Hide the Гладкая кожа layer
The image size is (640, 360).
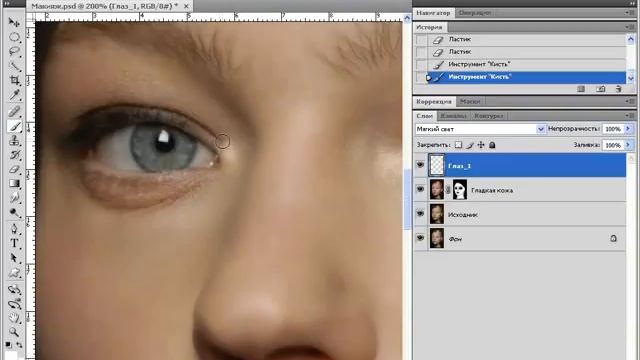pyautogui.click(x=420, y=189)
